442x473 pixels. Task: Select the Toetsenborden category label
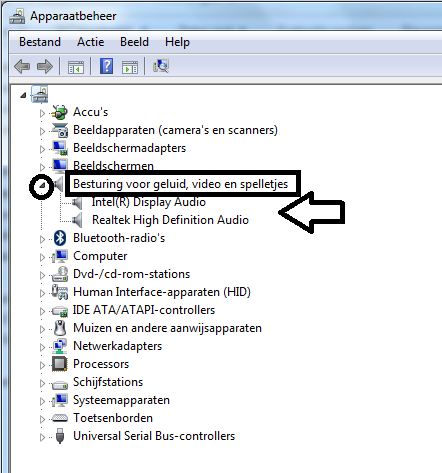pos(113,418)
